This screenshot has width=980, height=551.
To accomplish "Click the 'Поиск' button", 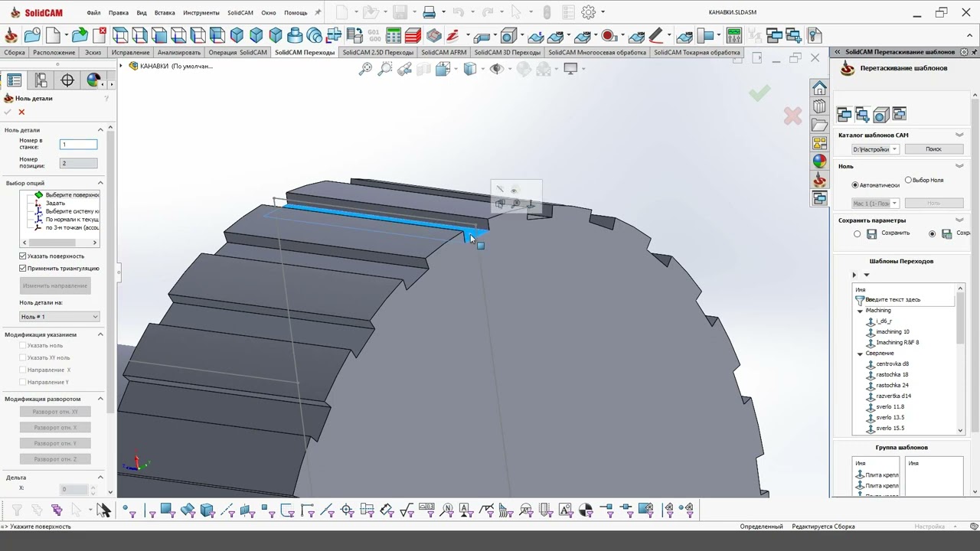I will pyautogui.click(x=933, y=149).
